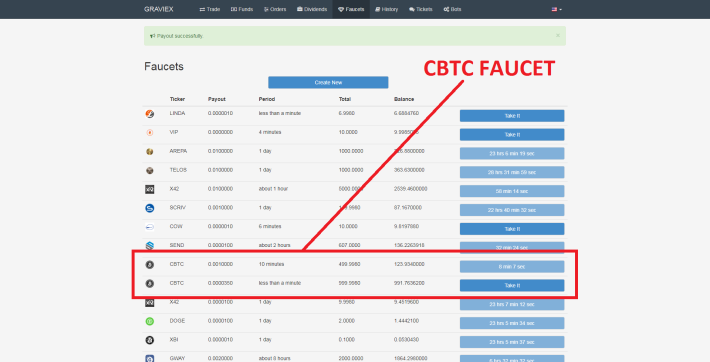Click the Ticker column header
The width and height of the screenshot is (710, 362).
177,99
